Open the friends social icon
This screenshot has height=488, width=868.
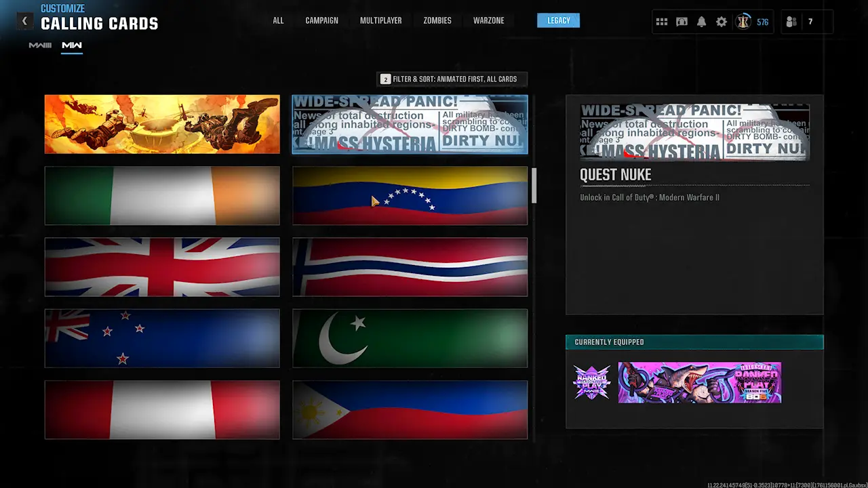coord(791,22)
